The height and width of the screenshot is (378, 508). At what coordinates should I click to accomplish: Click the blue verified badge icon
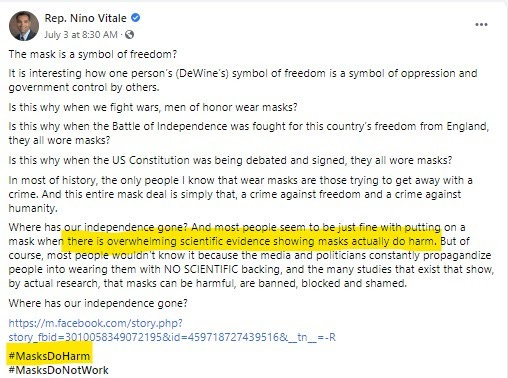pyautogui.click(x=135, y=18)
